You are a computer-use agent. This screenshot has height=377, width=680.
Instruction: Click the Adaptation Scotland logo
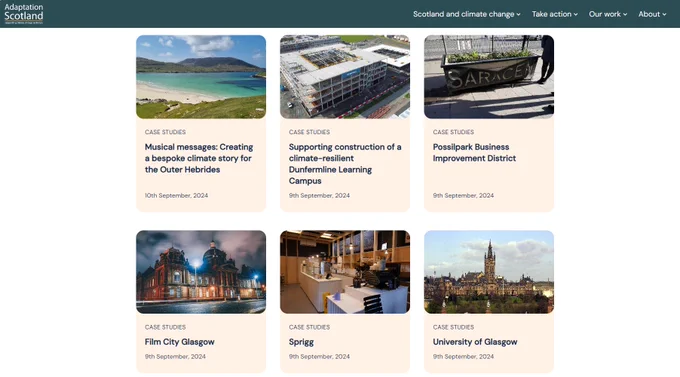[x=24, y=13]
